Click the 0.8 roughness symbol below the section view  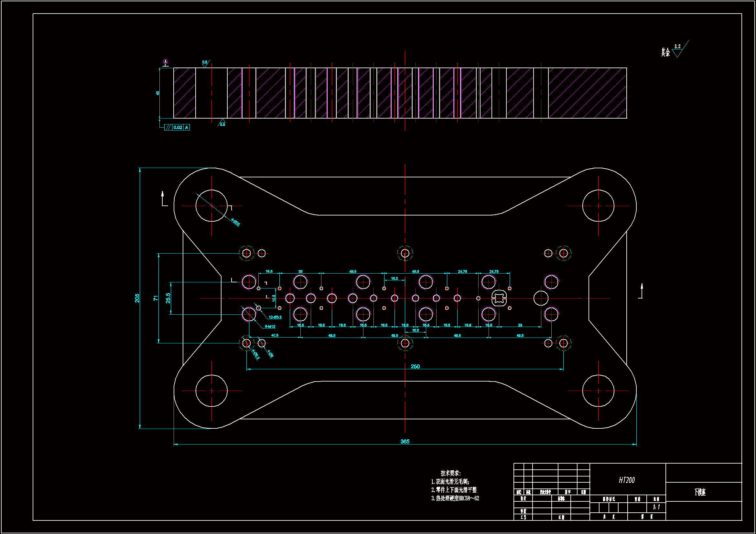[x=222, y=123]
